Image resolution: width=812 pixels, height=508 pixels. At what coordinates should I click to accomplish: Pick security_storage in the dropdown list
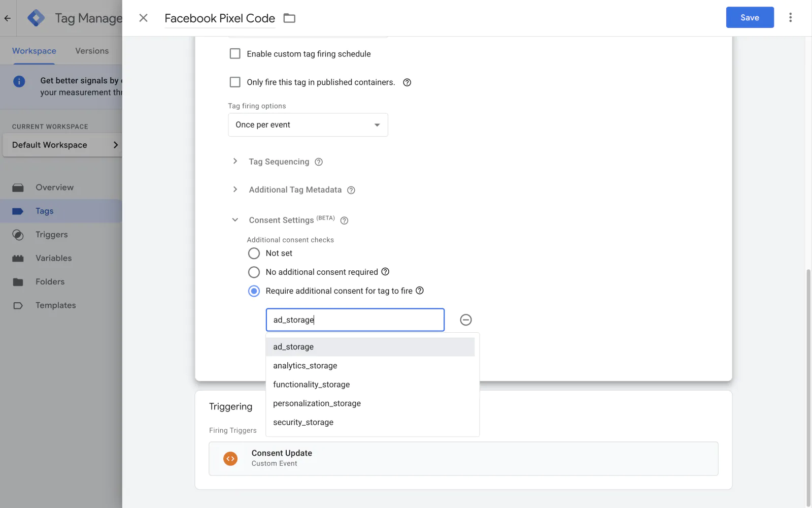pyautogui.click(x=303, y=422)
